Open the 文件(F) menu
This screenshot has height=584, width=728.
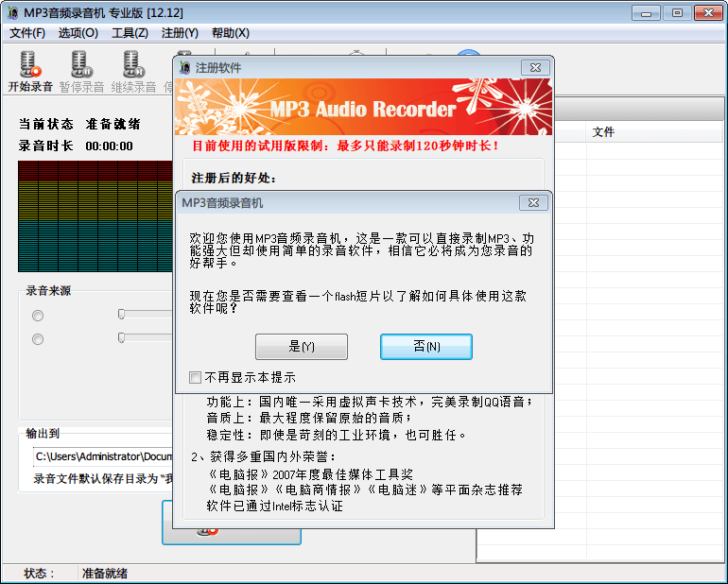pyautogui.click(x=27, y=33)
